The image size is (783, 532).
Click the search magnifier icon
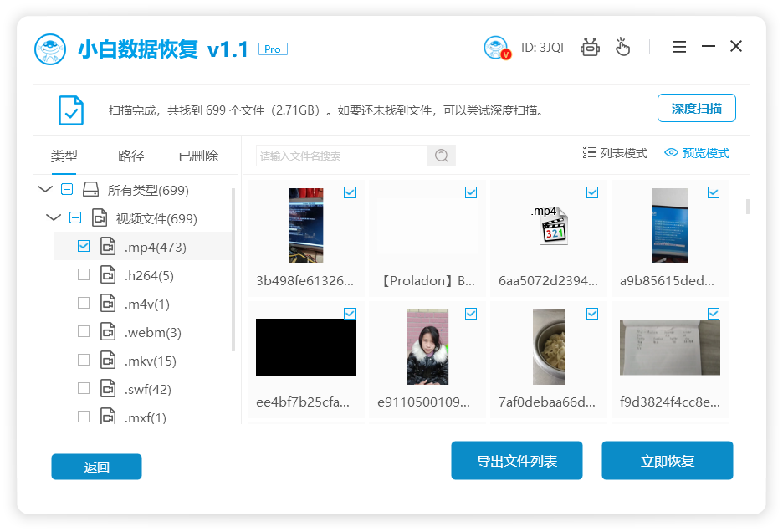point(442,156)
